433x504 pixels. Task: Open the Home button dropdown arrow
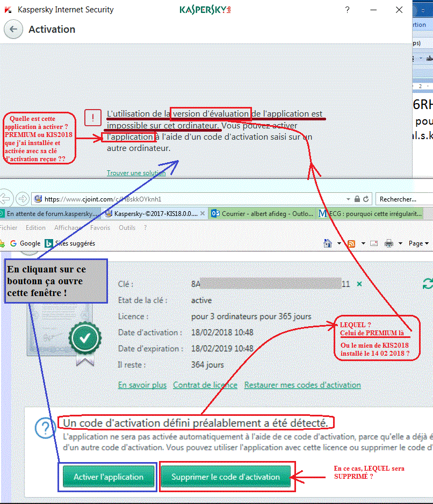[339, 243]
